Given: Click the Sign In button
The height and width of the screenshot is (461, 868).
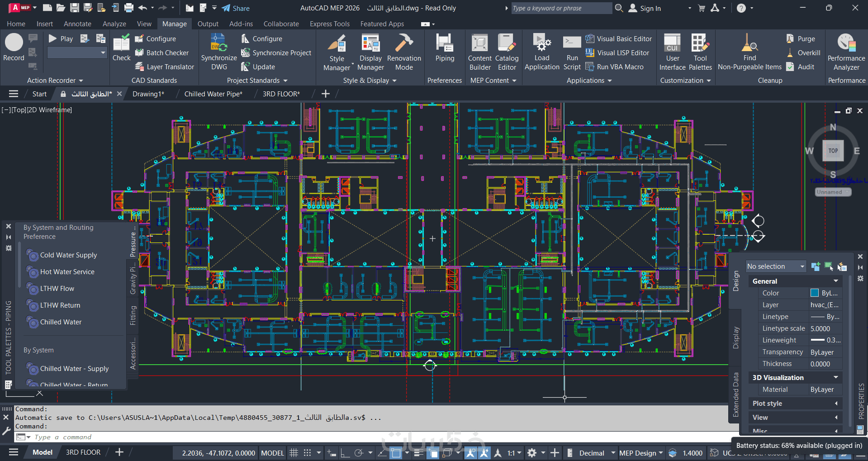Looking at the screenshot, I should [645, 8].
